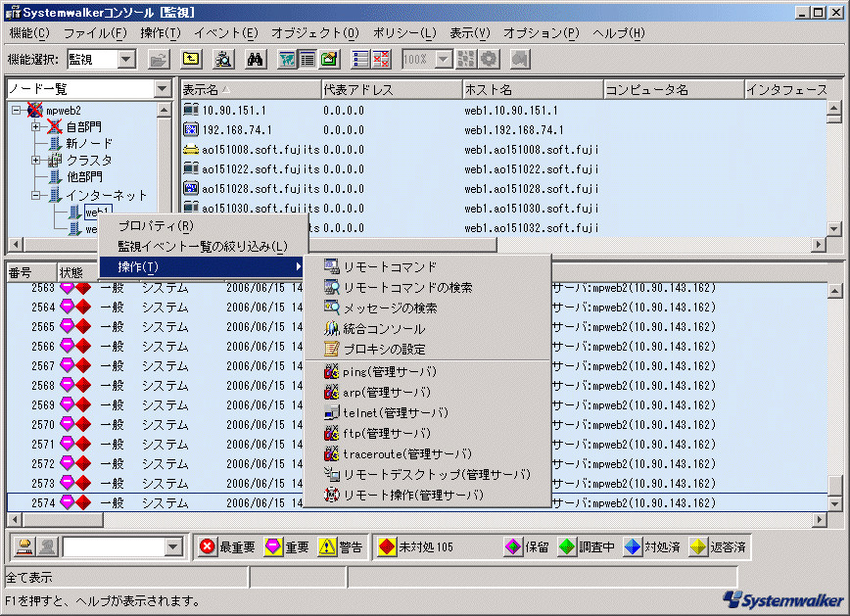Select ftp(管理サーバ) from submenu
Viewport: 850px width, 616px height.
(x=428, y=434)
